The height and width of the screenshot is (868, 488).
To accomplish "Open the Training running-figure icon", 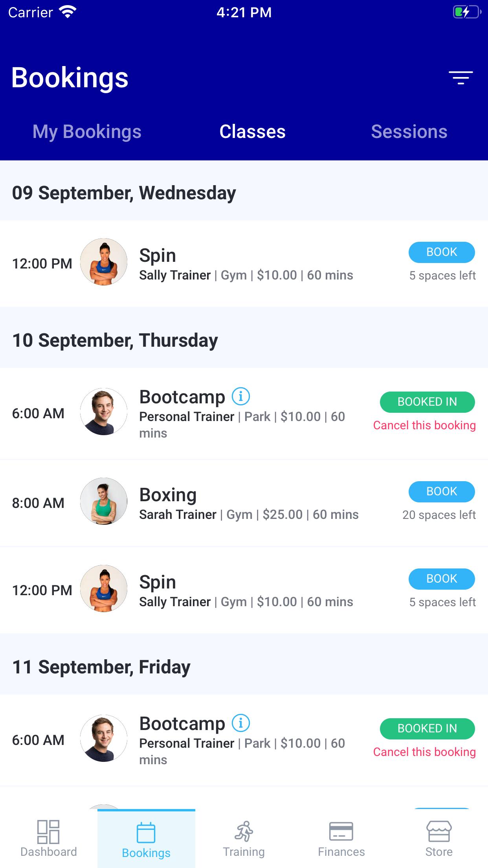I will pos(244,831).
